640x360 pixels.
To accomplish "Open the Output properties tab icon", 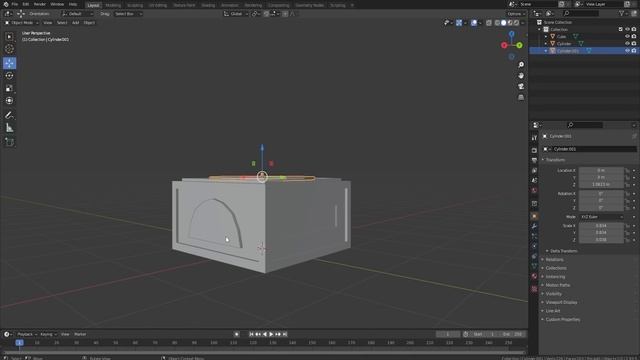I will [534, 160].
